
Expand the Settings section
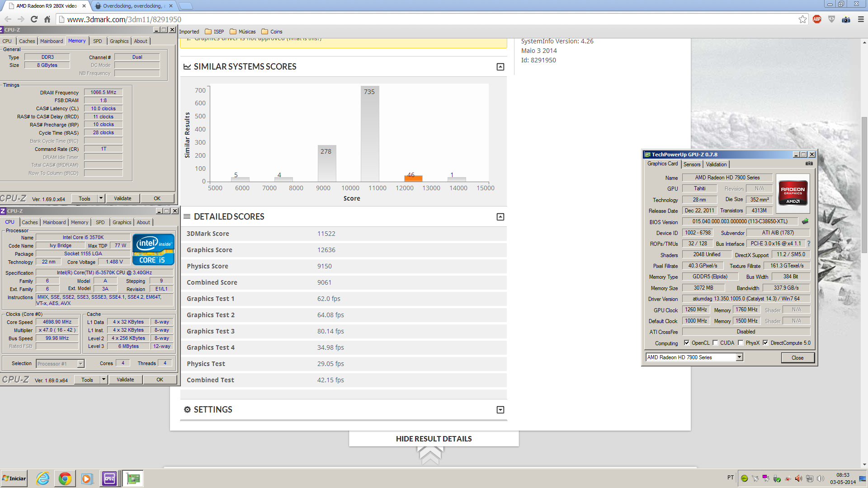coord(500,410)
